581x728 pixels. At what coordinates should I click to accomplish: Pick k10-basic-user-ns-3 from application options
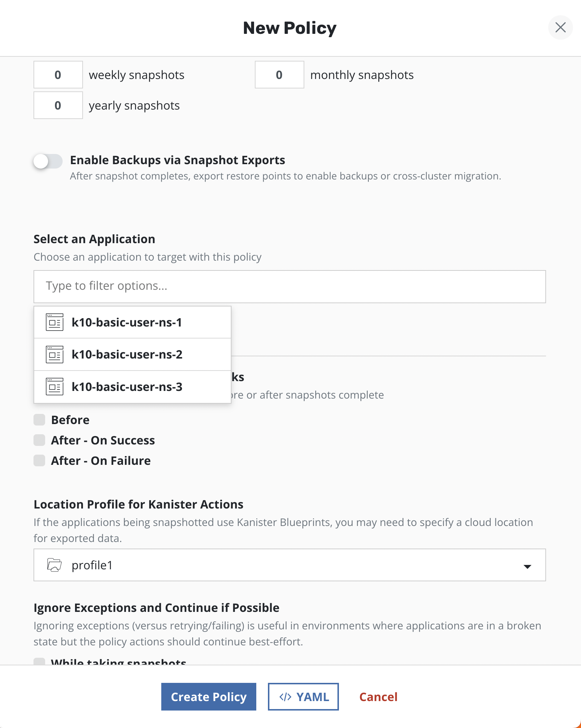pos(127,387)
